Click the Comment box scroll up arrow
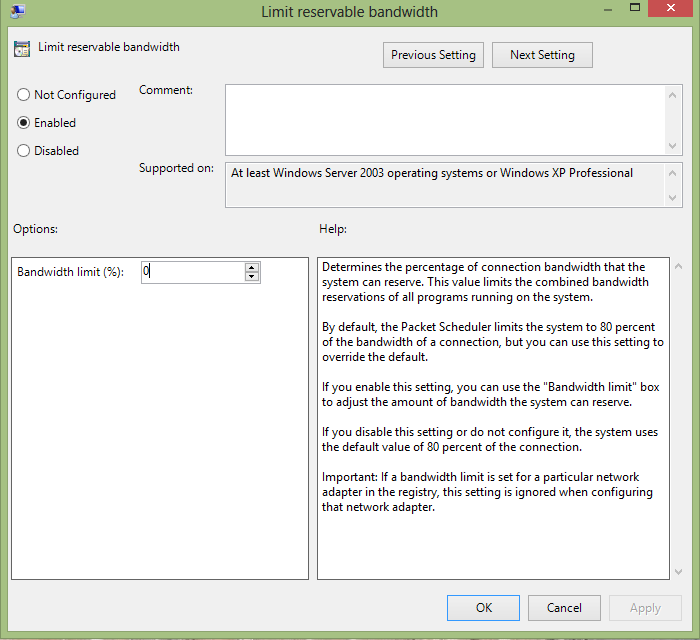This screenshot has height=640, width=700. (x=673, y=95)
